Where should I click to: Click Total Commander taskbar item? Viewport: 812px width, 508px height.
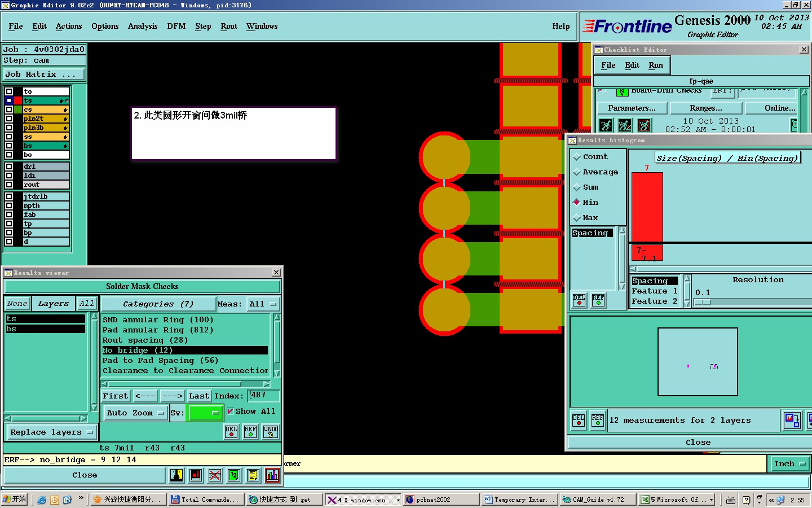point(206,500)
